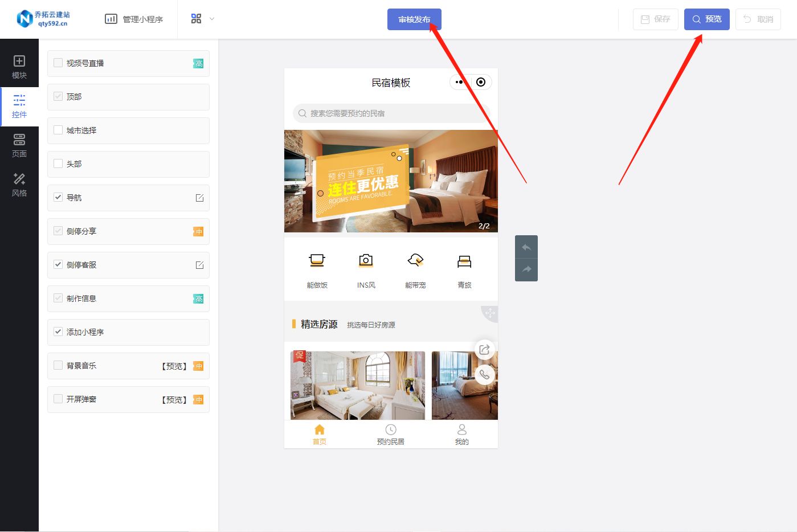Select the 控件 sidebar icon

tap(19, 106)
